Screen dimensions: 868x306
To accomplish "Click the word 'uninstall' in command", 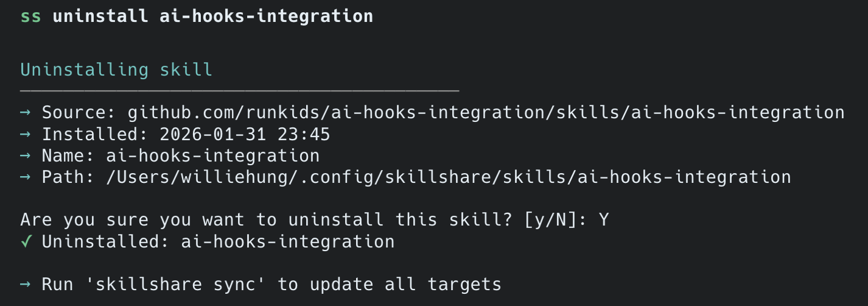I will click(x=100, y=16).
